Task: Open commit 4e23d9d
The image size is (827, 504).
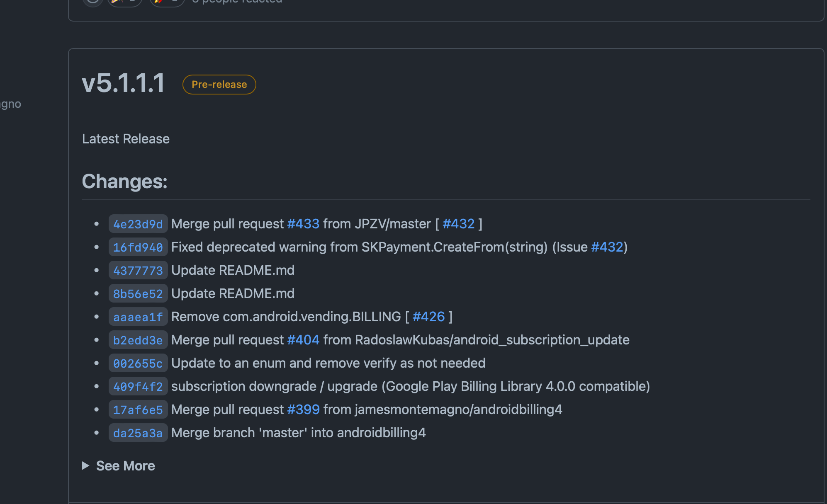Action: click(138, 223)
